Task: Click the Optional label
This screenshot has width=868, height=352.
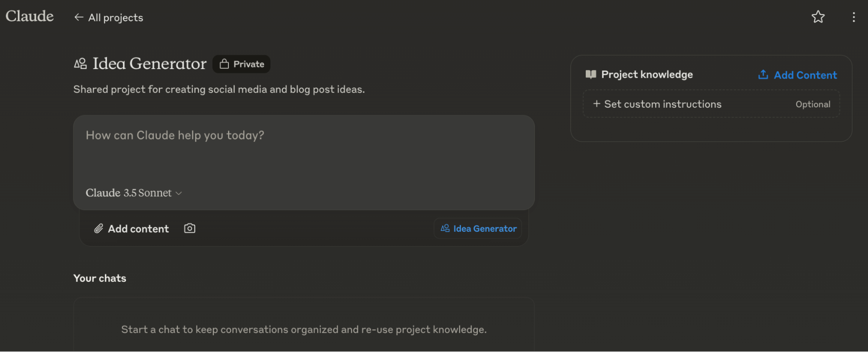Action: [x=813, y=104]
